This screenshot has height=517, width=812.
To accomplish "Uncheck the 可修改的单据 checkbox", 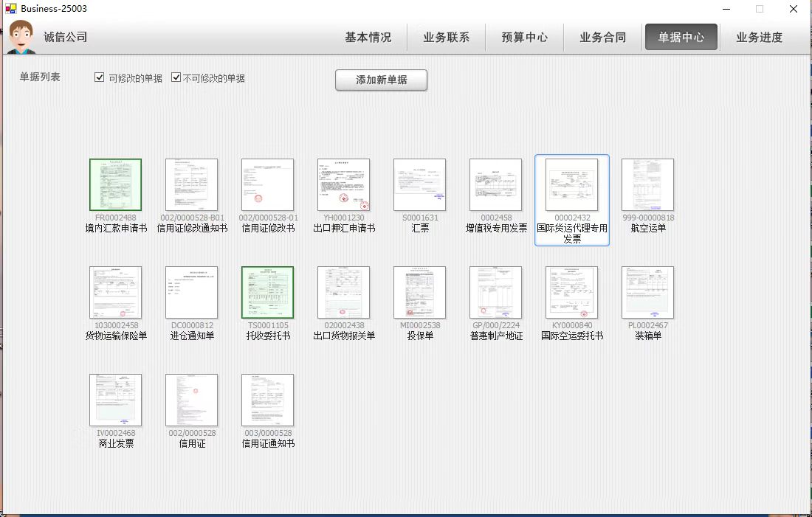I will (x=100, y=77).
